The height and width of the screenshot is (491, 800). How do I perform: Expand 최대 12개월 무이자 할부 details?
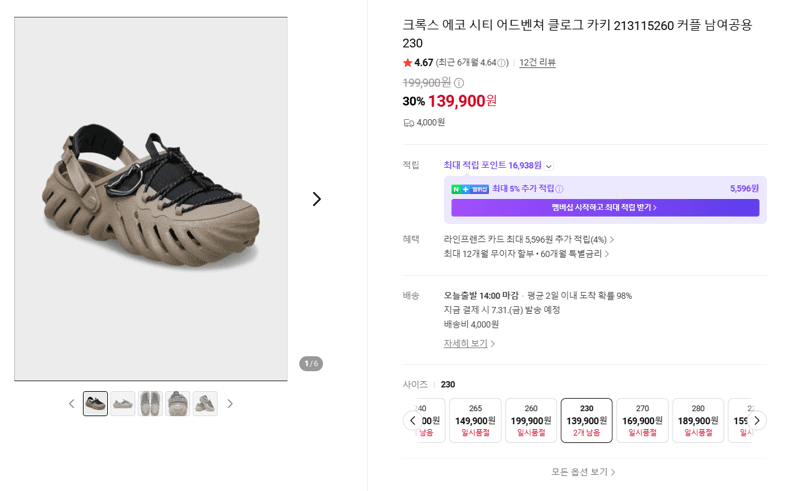pos(526,254)
